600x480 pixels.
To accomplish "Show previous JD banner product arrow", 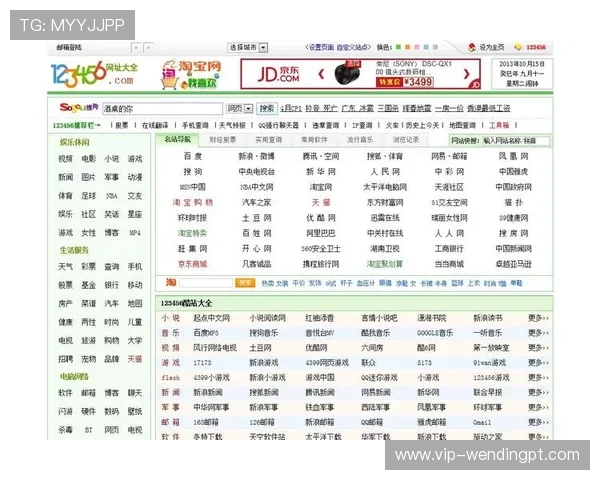I will (321, 74).
